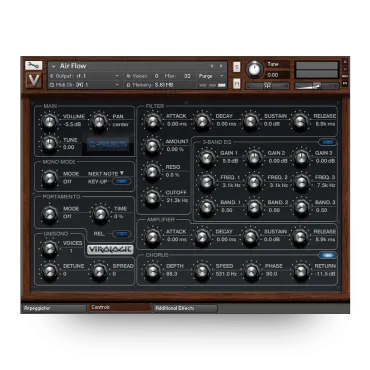Click the Gain 2 knob
This screenshot has width=370, height=370.
pyautogui.click(x=254, y=157)
